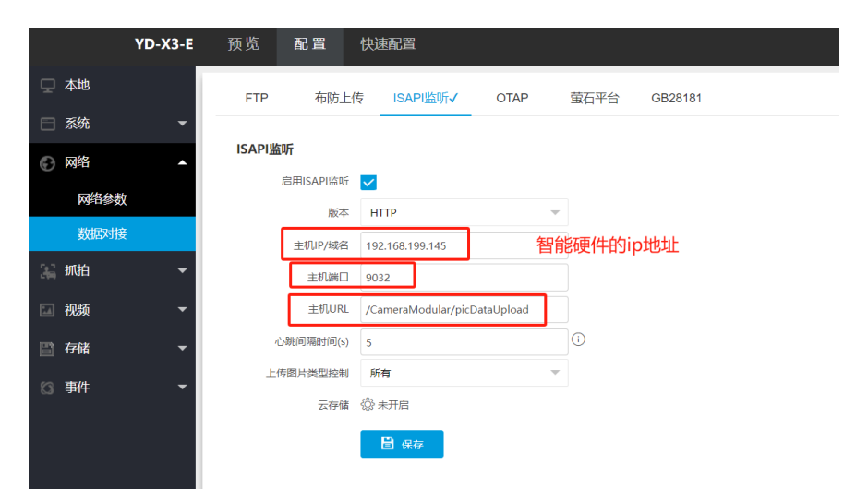The image size is (868, 489).
Task: Open the 版本 HTTP dropdown
Action: [464, 212]
